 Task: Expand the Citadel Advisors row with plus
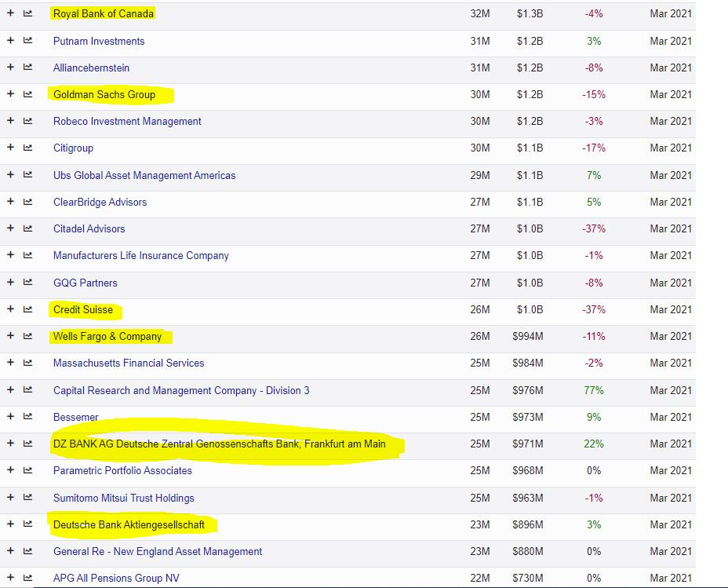pyautogui.click(x=10, y=228)
